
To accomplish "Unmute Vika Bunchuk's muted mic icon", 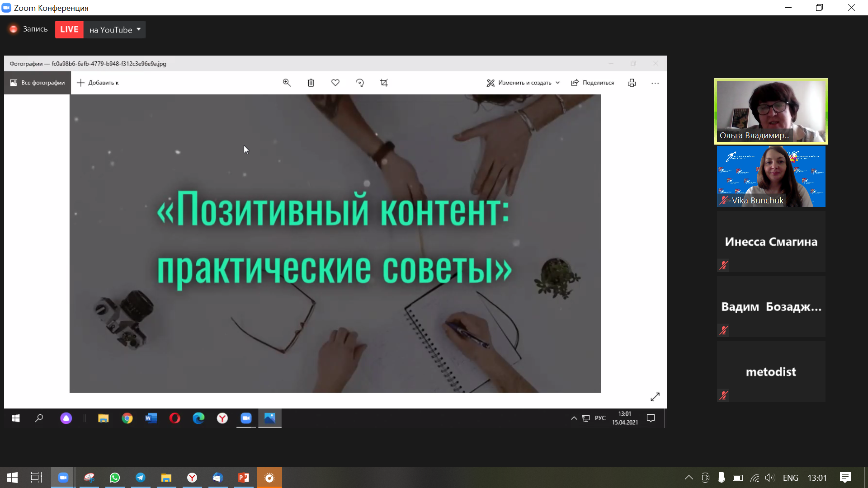I will pyautogui.click(x=724, y=201).
